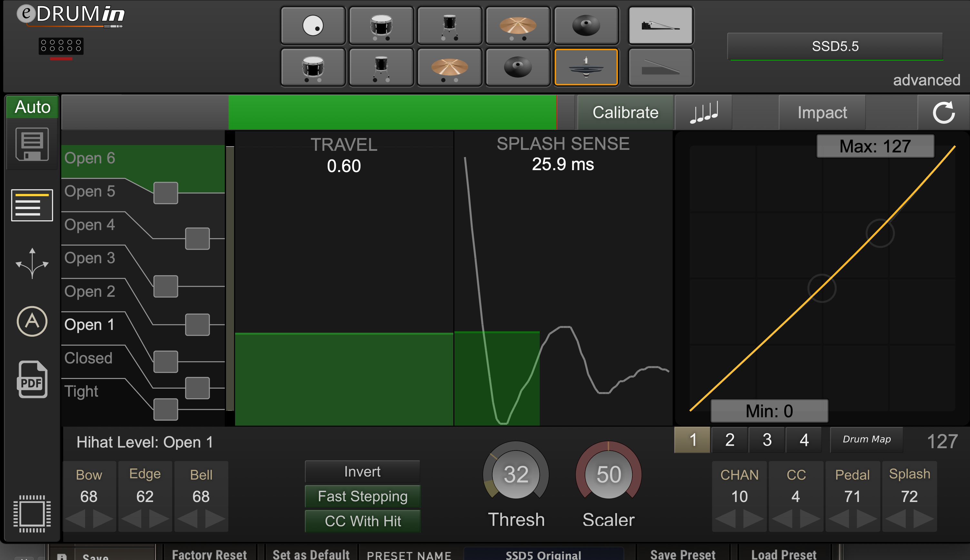Open the Drum Map selector
This screenshot has width=970, height=560.
(x=866, y=439)
